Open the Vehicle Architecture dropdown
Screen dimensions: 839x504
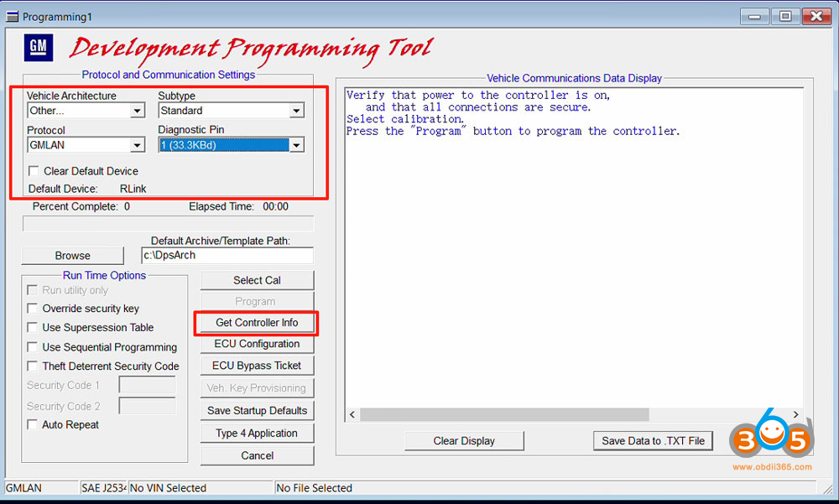137,111
